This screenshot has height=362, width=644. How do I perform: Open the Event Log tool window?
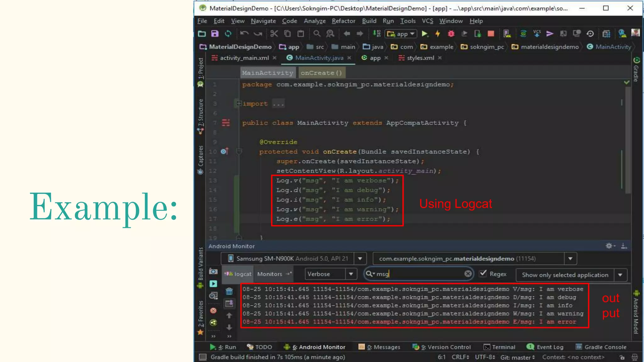click(x=545, y=347)
